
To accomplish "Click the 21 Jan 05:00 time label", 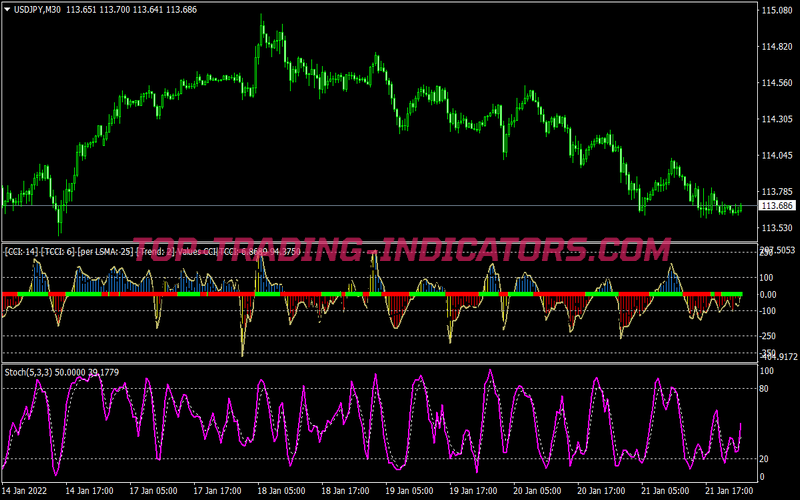I will [x=665, y=491].
